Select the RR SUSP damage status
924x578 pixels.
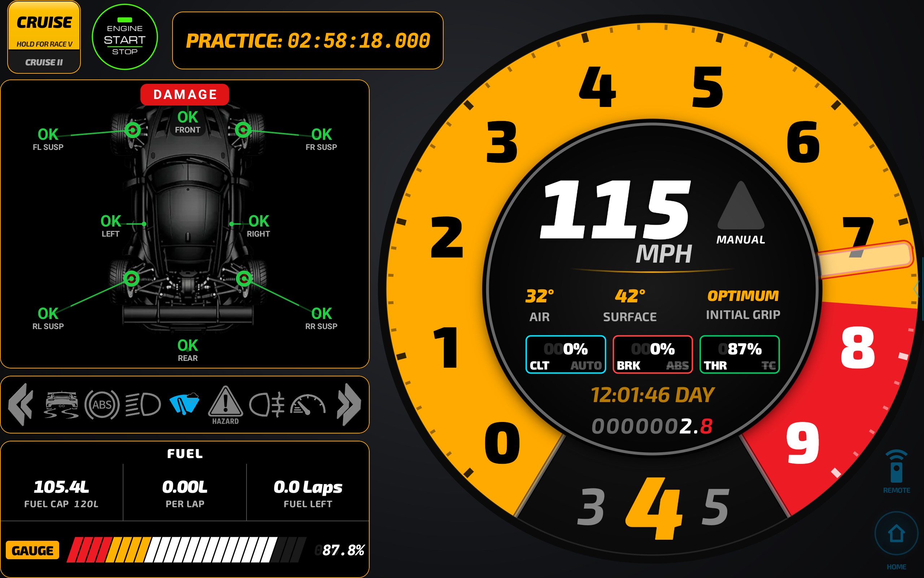[x=321, y=318]
